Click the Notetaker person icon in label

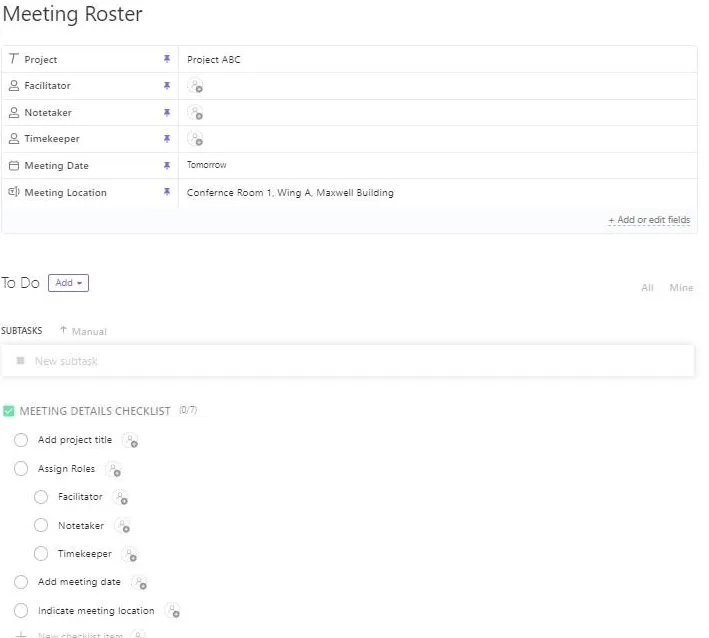[x=14, y=112]
